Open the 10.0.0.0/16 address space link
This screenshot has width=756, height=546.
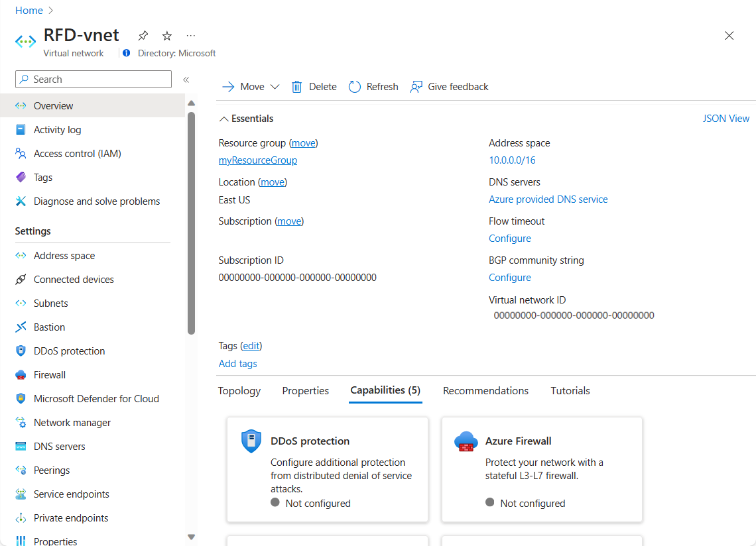(512, 160)
